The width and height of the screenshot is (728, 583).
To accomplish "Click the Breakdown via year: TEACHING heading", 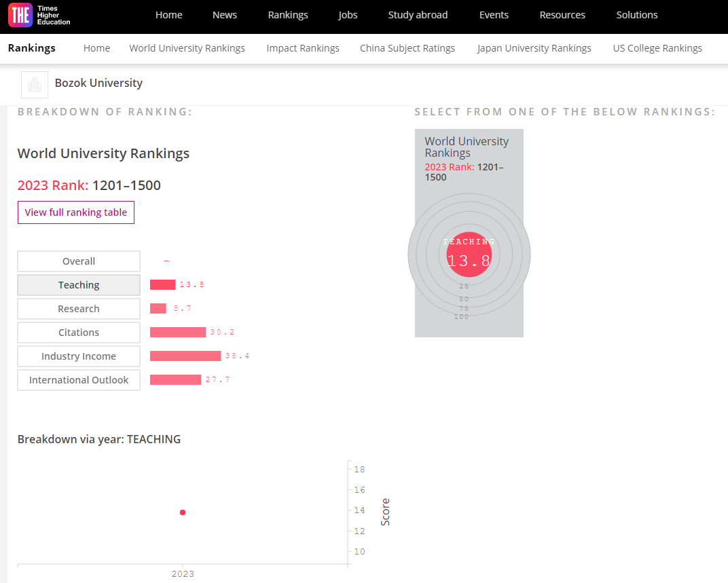I will click(x=99, y=439).
